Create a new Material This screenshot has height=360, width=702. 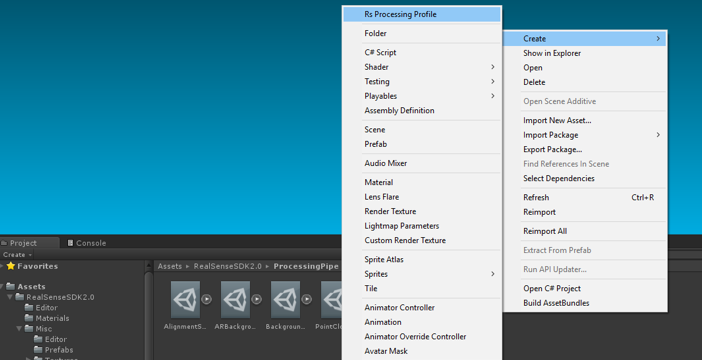click(x=422, y=182)
